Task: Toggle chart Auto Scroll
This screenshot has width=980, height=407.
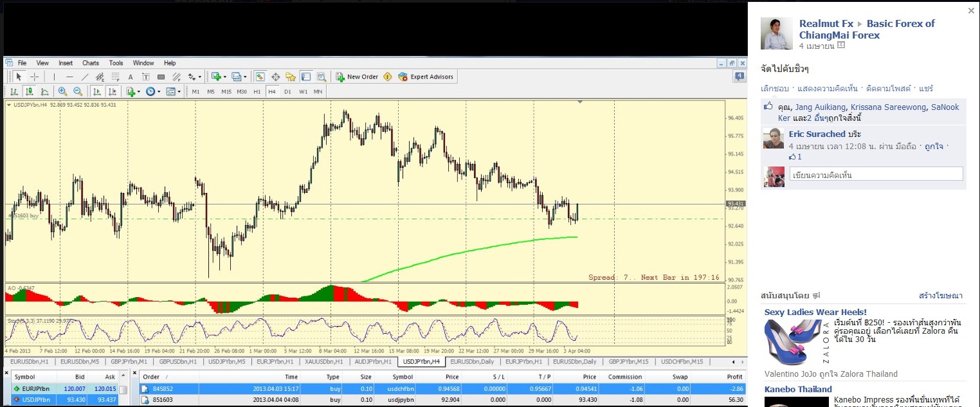Action: [96, 91]
